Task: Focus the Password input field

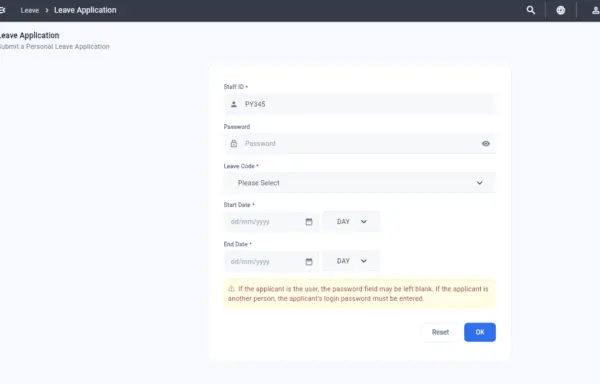Action: 360,143
